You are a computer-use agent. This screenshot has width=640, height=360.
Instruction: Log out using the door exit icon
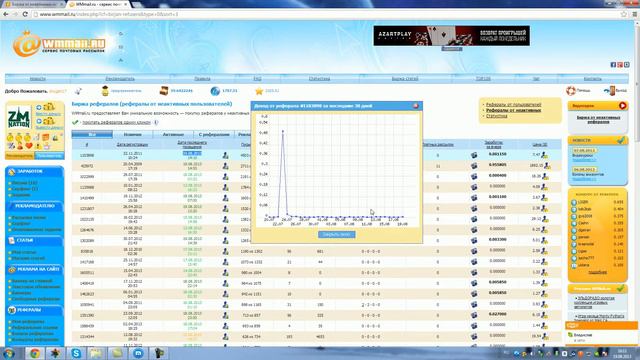click(x=610, y=91)
